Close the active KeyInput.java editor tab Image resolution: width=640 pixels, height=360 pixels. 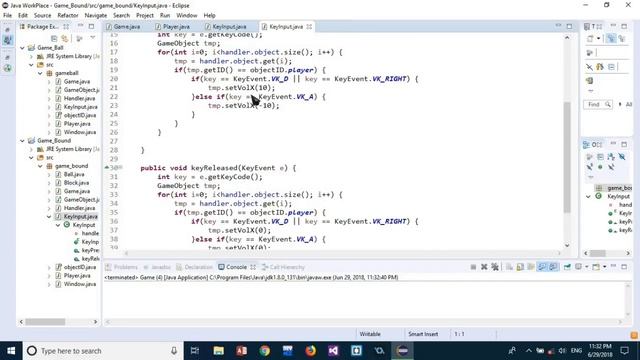coord(309,27)
